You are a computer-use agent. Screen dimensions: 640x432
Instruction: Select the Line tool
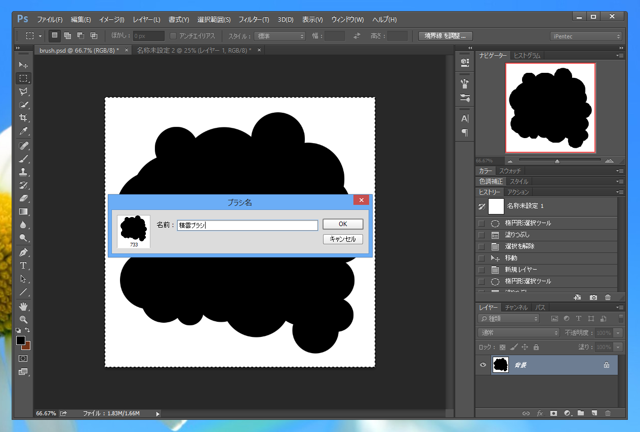click(23, 292)
